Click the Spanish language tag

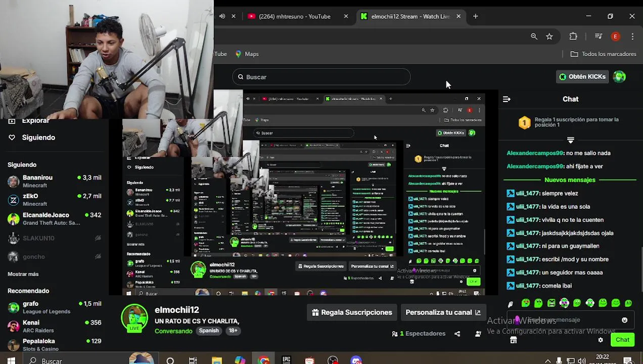(x=209, y=331)
